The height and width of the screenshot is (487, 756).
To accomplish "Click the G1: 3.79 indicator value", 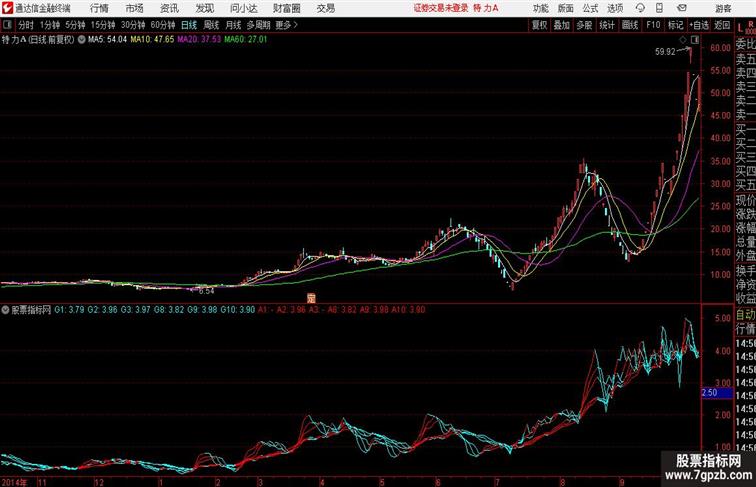I will coord(69,310).
